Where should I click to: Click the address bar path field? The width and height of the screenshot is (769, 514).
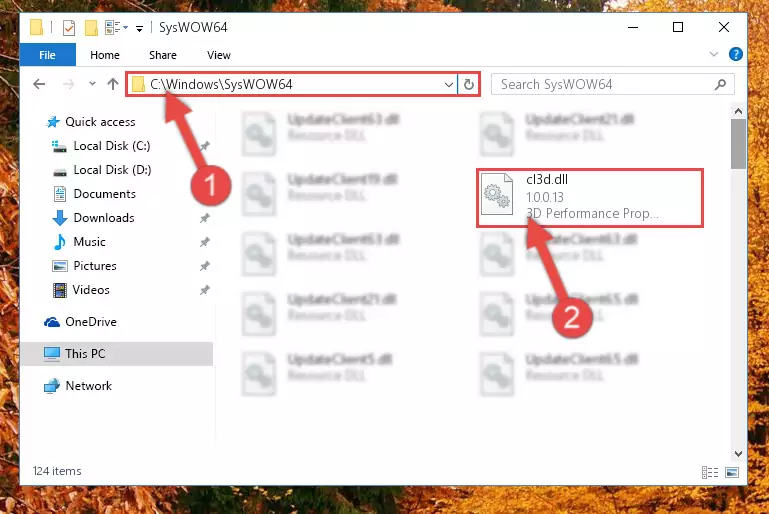(x=292, y=84)
